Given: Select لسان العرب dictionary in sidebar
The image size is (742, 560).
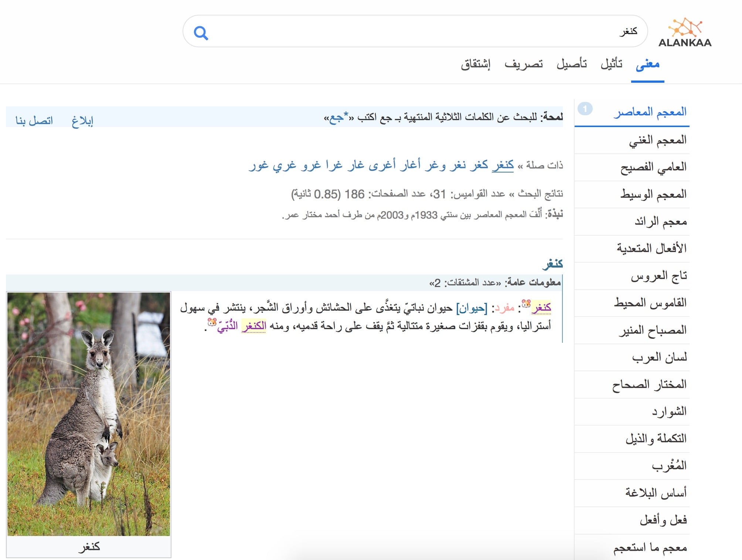Looking at the screenshot, I should tap(659, 357).
